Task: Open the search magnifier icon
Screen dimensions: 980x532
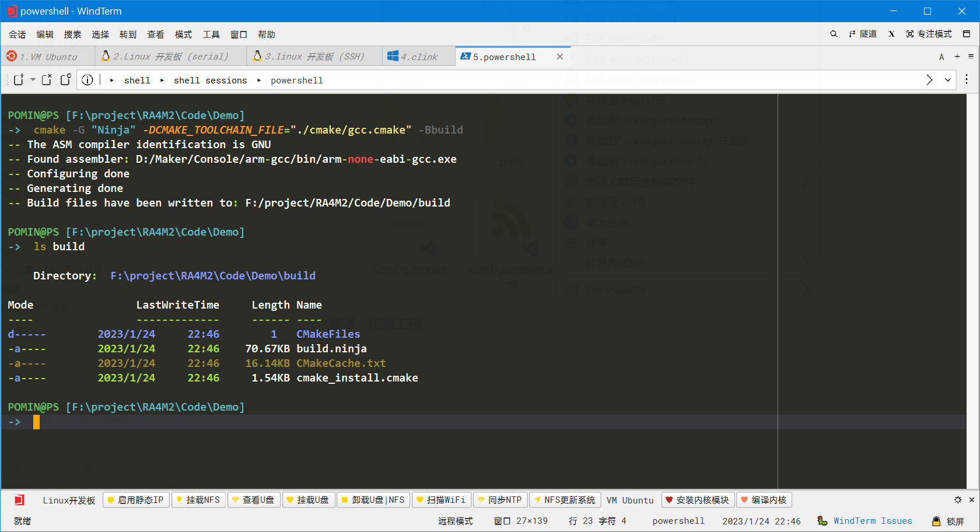Action: (x=834, y=34)
